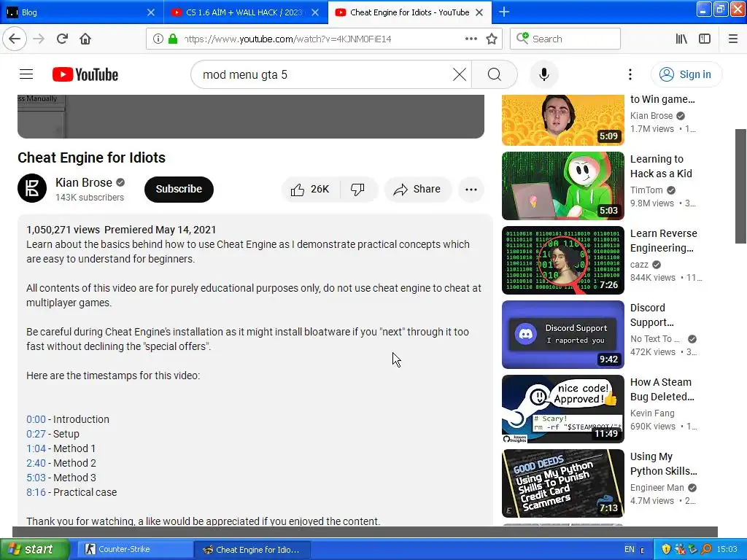Open YouTube guide hamburger menu
This screenshot has height=560, width=747.
click(26, 74)
